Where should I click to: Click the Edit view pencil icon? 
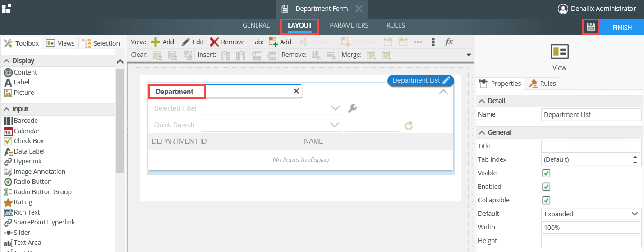[186, 42]
